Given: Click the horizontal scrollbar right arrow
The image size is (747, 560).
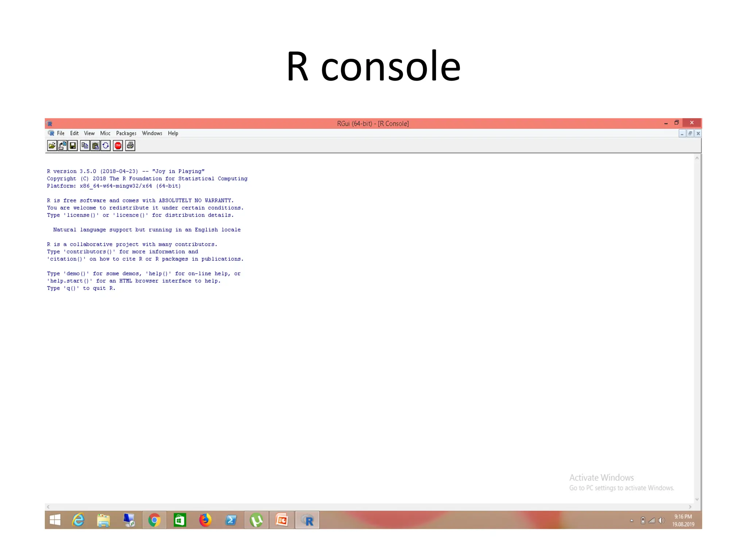Looking at the screenshot, I should [690, 507].
